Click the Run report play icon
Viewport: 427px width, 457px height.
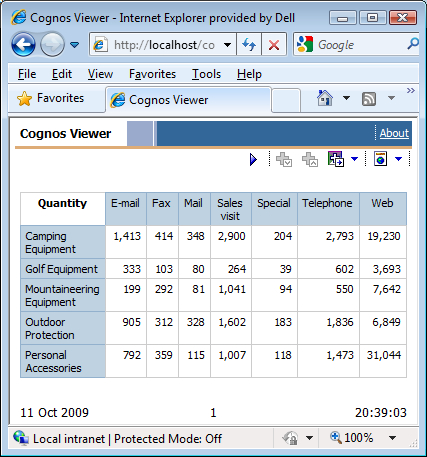254,160
